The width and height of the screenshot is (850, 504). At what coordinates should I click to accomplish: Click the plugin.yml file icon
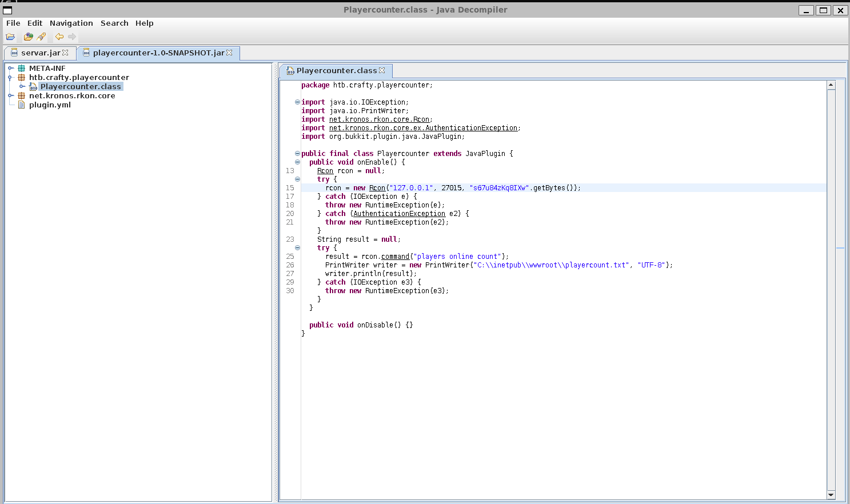[21, 105]
